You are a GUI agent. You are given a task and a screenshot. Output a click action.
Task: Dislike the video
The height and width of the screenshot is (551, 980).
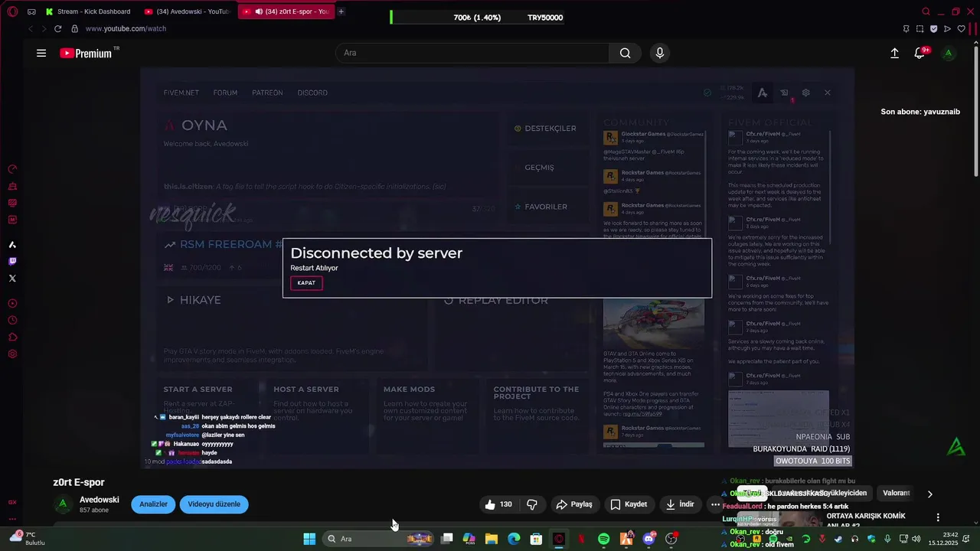532,504
